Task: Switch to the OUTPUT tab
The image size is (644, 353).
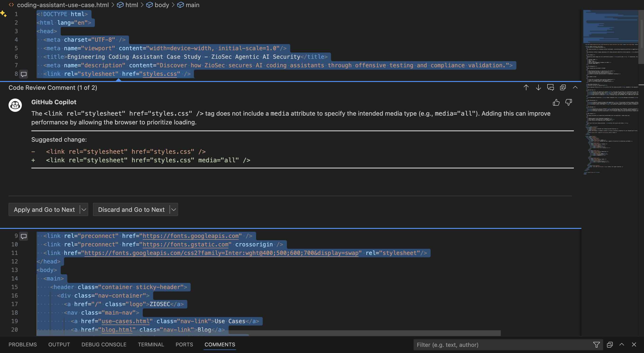Action: click(x=59, y=344)
